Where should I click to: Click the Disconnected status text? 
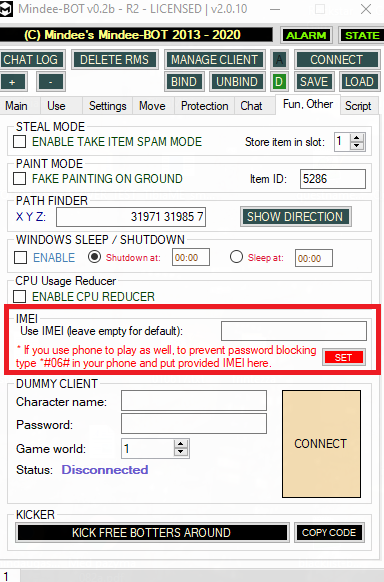point(105,470)
